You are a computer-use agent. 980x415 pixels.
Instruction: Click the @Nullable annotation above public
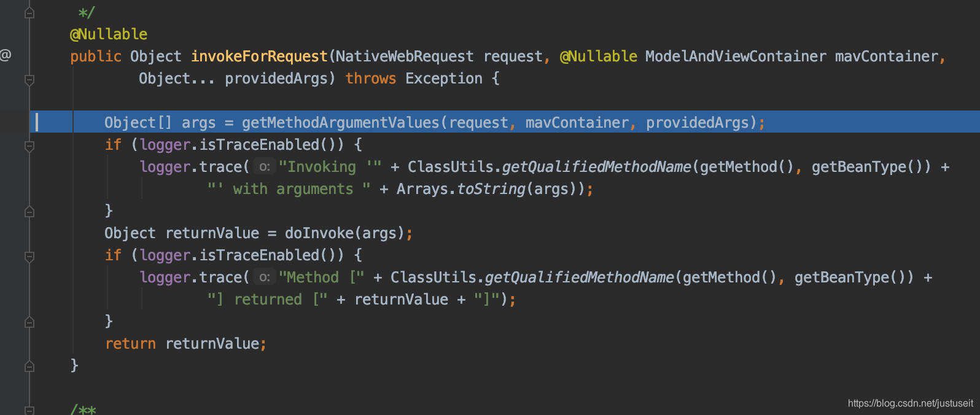(109, 34)
